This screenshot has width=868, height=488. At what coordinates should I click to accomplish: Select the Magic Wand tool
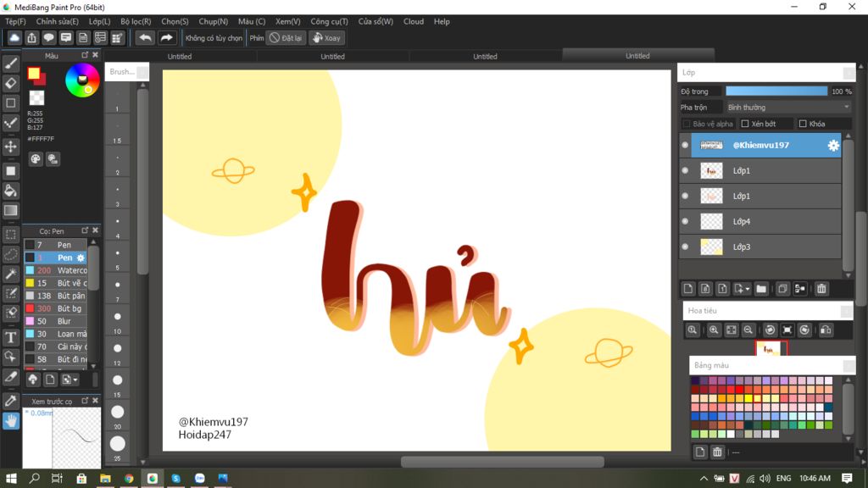tap(10, 274)
